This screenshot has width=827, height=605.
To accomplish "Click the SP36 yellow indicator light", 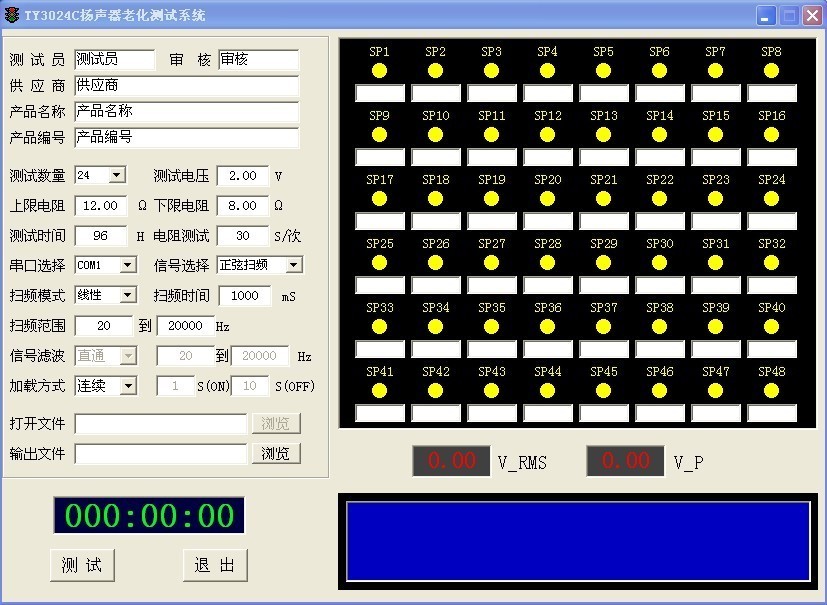I will click(547, 327).
